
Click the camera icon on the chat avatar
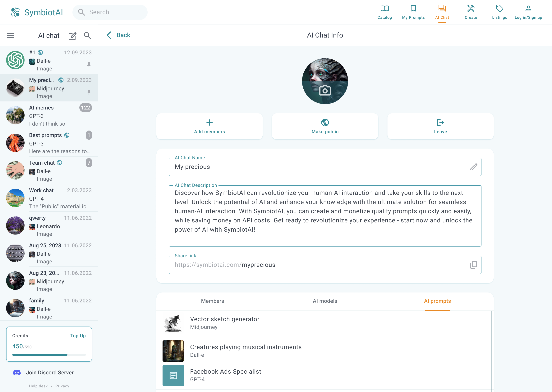pyautogui.click(x=325, y=91)
